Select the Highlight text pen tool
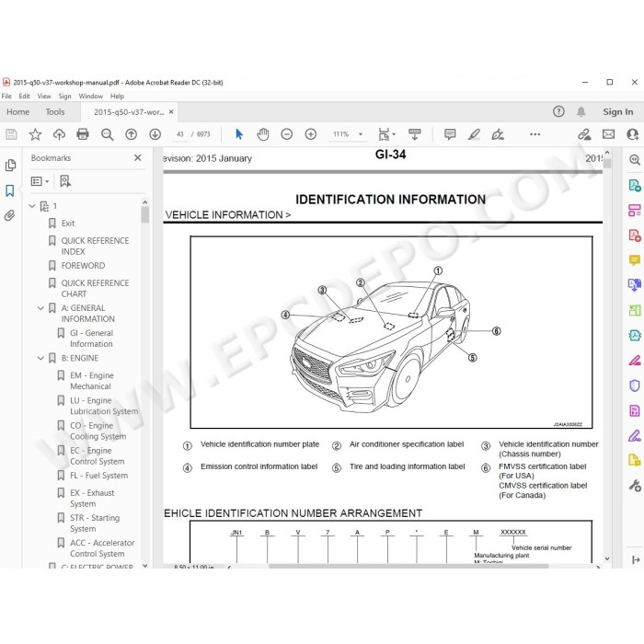 [474, 134]
